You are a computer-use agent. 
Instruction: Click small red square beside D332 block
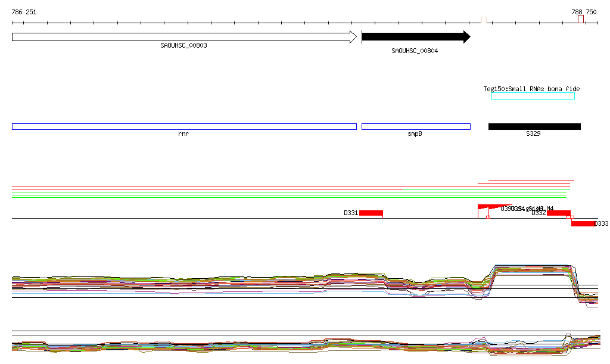pos(571,217)
